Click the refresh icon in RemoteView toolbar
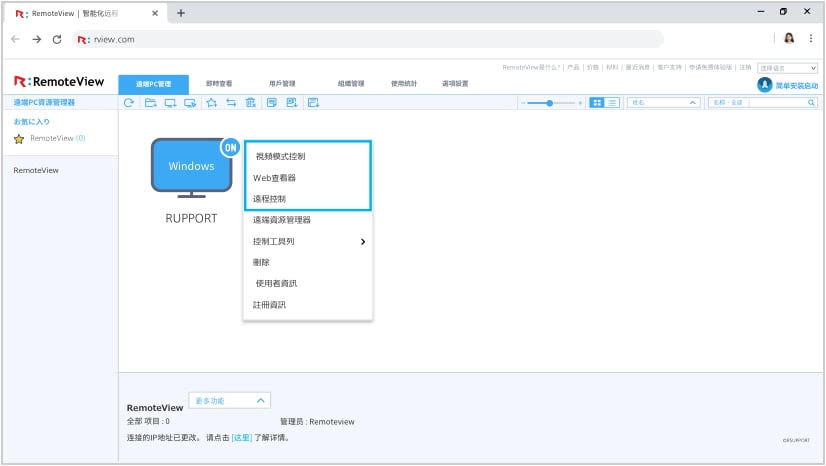 (x=129, y=103)
